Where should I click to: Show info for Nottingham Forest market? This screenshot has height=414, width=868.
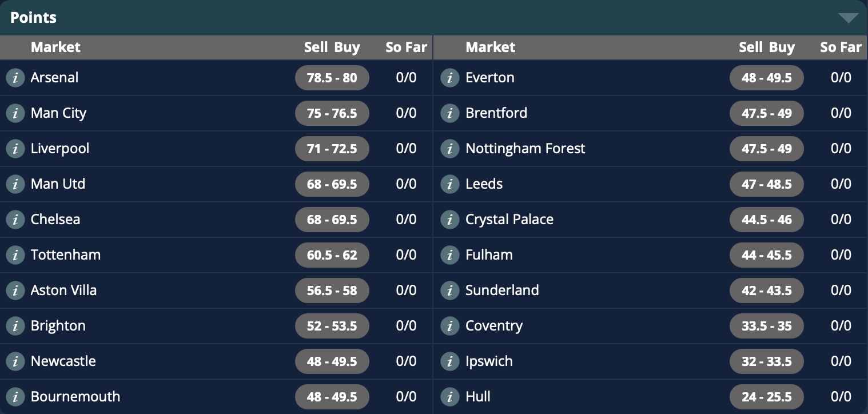[x=450, y=149]
